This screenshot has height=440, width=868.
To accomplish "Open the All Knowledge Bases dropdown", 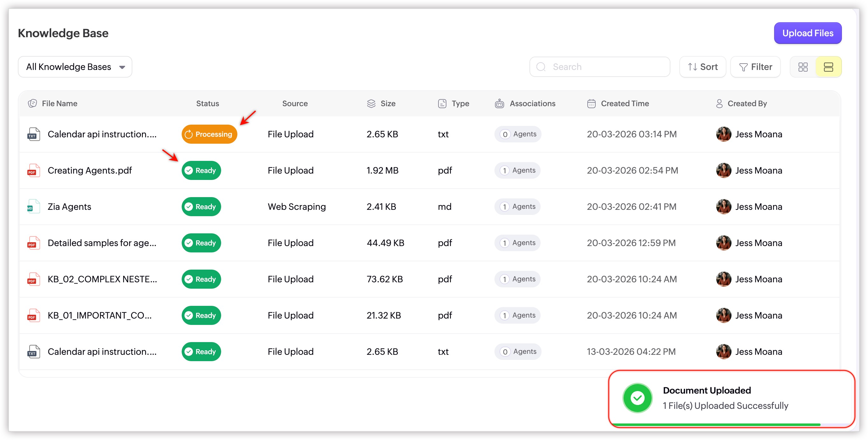I will pyautogui.click(x=75, y=67).
